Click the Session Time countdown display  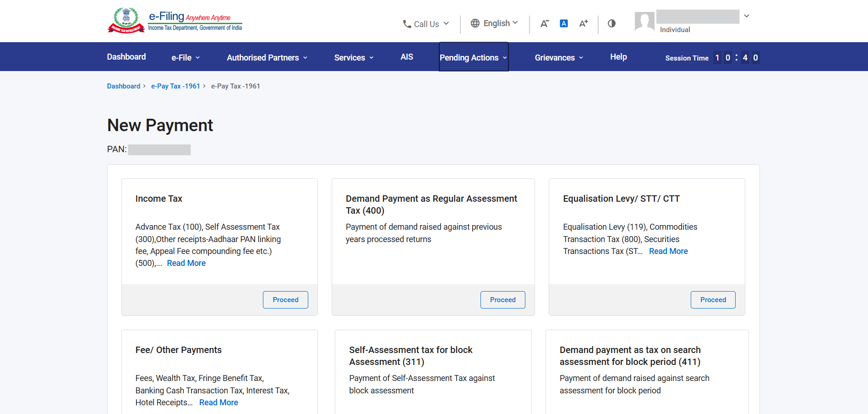(712, 58)
